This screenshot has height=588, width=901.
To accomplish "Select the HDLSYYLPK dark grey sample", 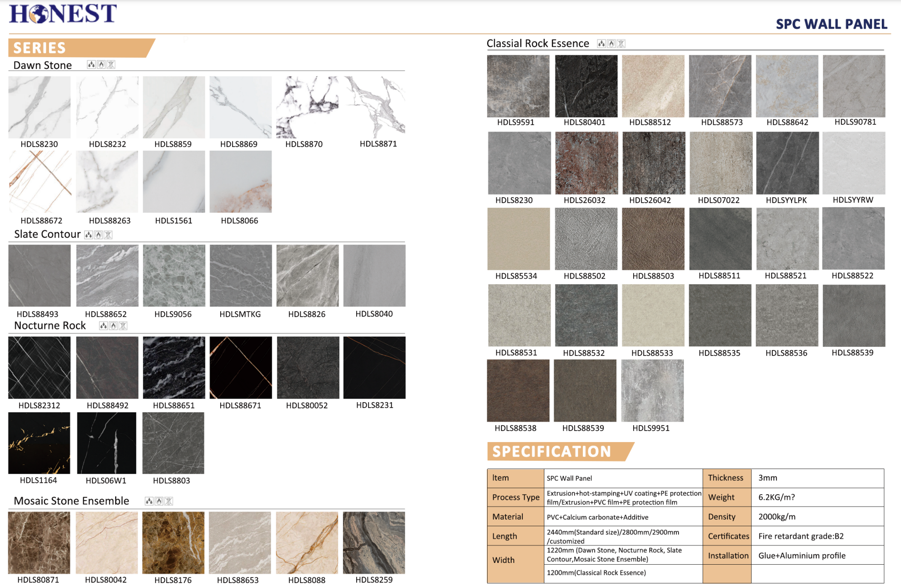I will (x=787, y=163).
